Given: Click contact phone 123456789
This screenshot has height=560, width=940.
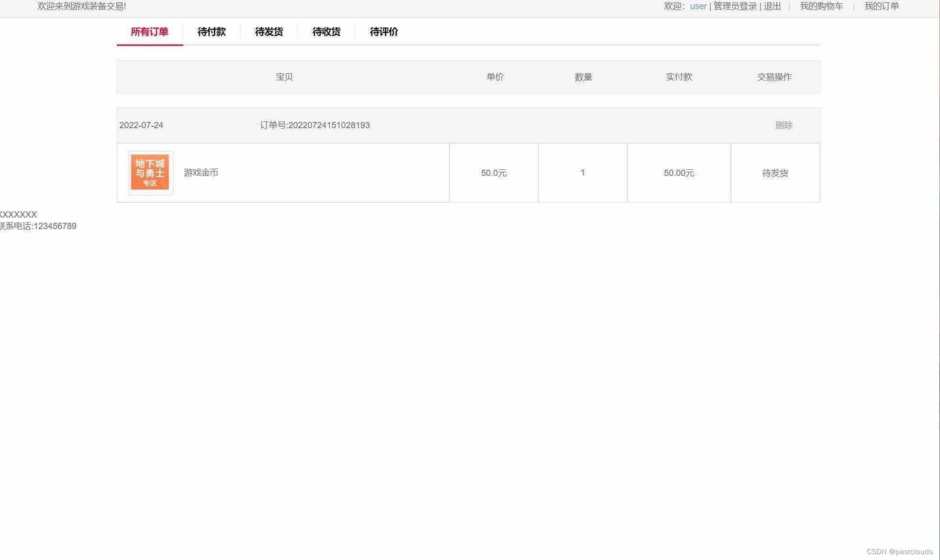Looking at the screenshot, I should [x=38, y=226].
